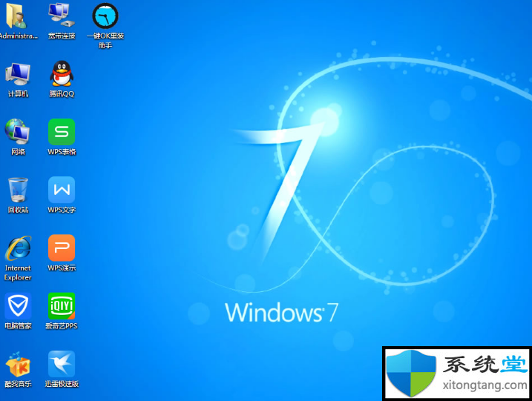The image size is (532, 401).
Task: Open 计算机 computer icon
Action: [18, 74]
